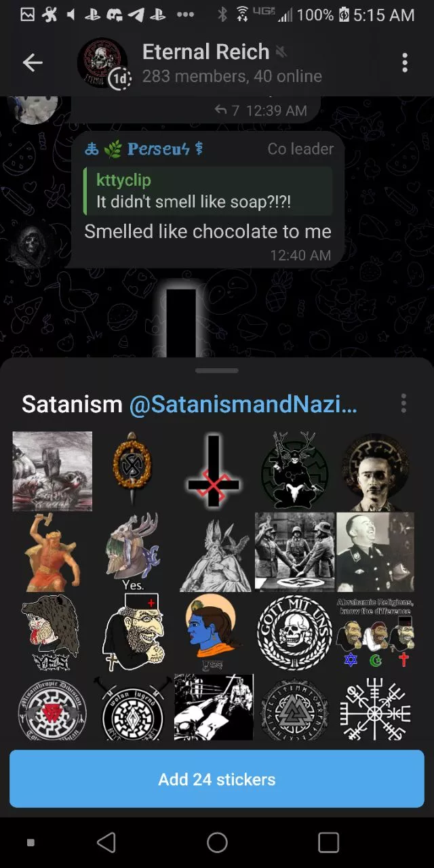Select the Vegvisir rune compass sticker
434x868 pixels.
tap(376, 710)
